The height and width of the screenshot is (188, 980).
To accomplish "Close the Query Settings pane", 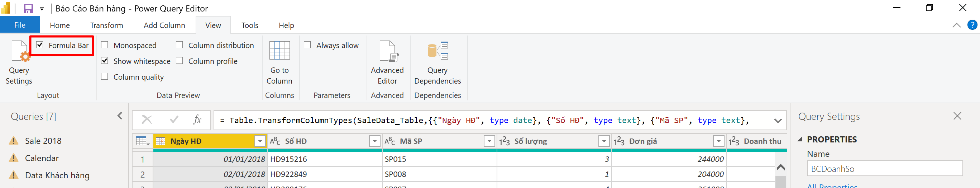I will click(957, 116).
